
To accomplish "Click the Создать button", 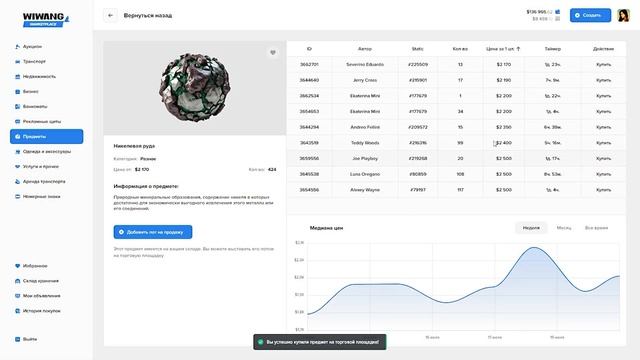I will click(590, 16).
